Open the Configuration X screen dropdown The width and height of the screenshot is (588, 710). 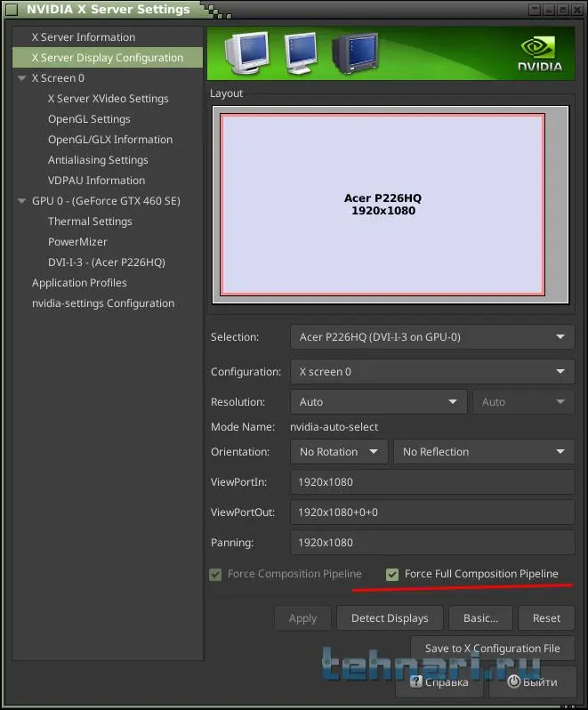pyautogui.click(x=432, y=372)
